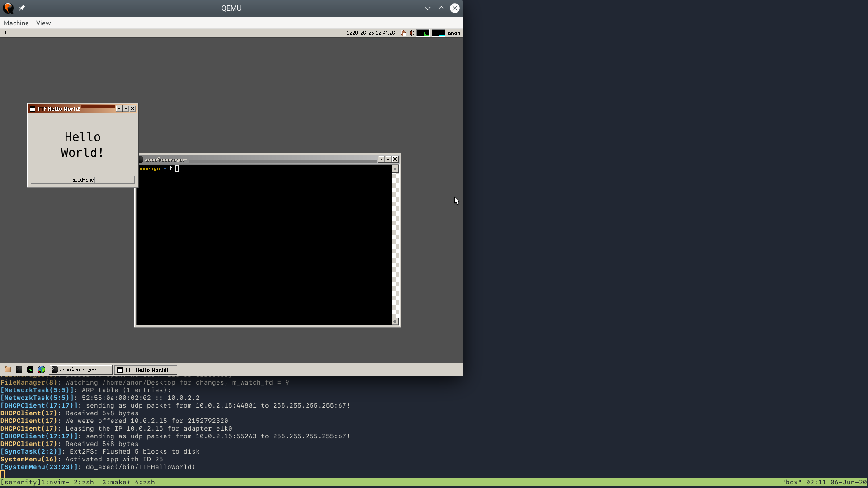Mute audio via the speaker icon

pos(412,33)
